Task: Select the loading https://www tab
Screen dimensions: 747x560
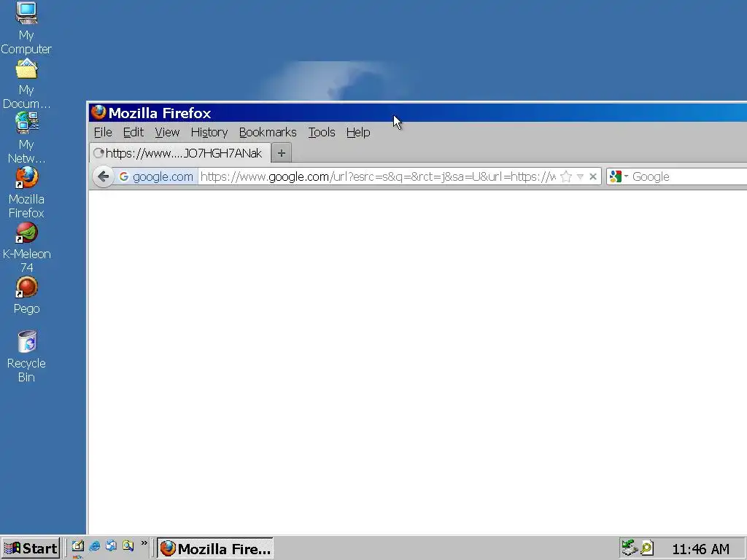Action: (x=179, y=153)
